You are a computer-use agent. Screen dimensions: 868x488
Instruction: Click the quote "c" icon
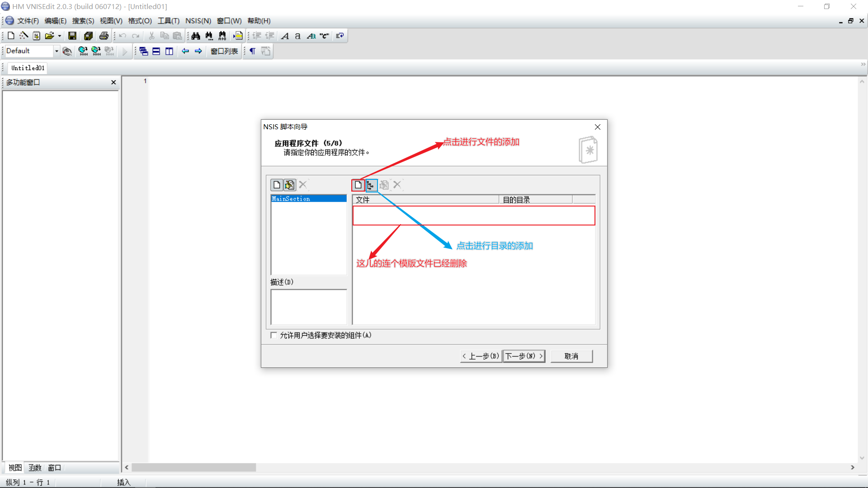[x=324, y=36]
